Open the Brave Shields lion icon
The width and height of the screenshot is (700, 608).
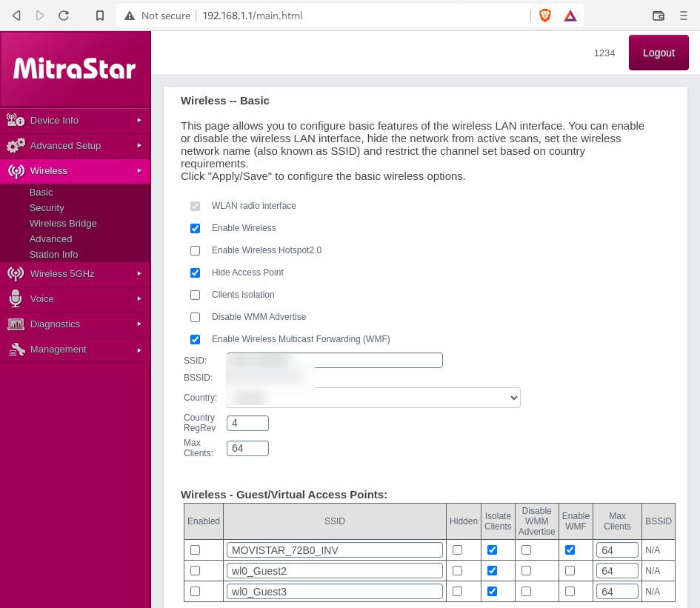click(x=545, y=16)
